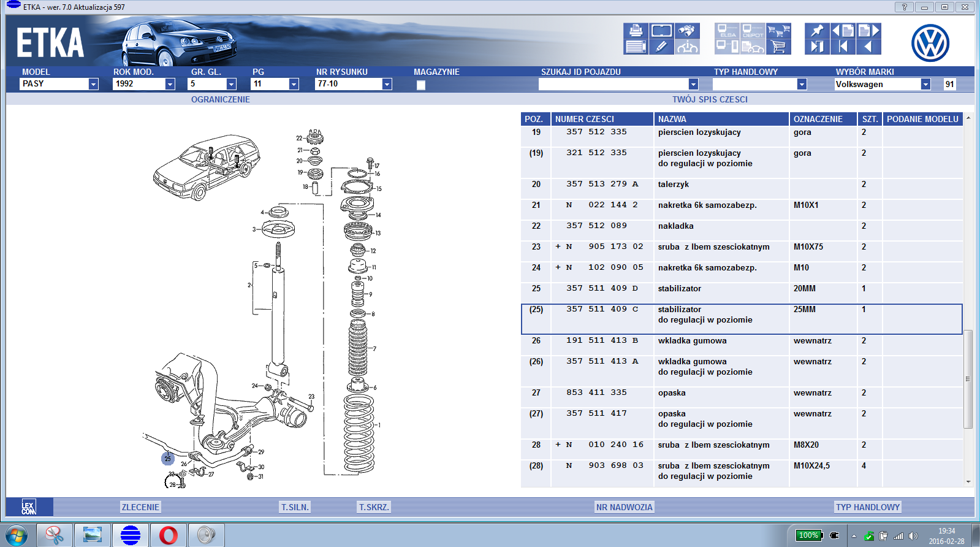Expand the PG dropdown
Image resolution: width=980 pixels, height=547 pixels.
294,84
